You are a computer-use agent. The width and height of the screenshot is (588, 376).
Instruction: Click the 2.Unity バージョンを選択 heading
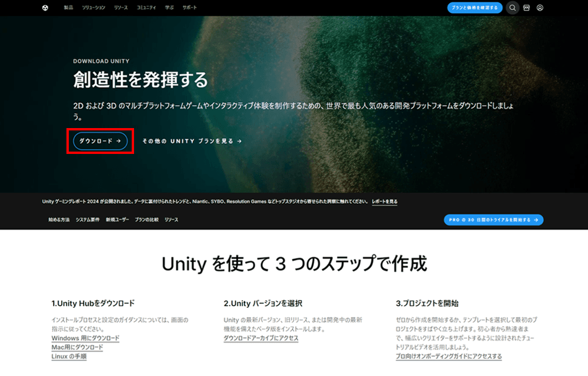pos(263,303)
